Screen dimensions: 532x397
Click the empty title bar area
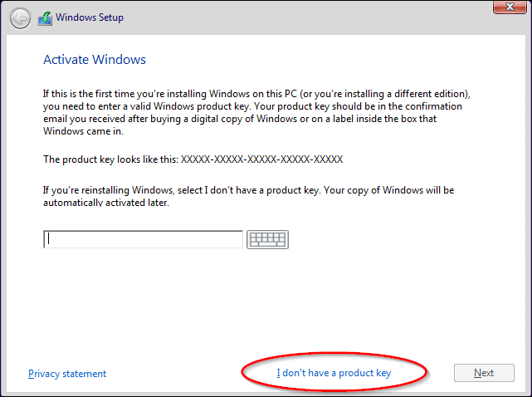click(x=305, y=17)
